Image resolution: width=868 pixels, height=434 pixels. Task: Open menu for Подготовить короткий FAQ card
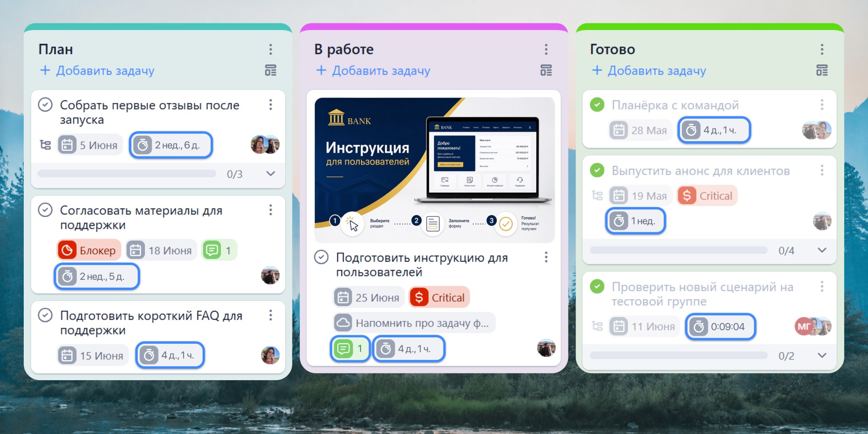click(x=270, y=315)
